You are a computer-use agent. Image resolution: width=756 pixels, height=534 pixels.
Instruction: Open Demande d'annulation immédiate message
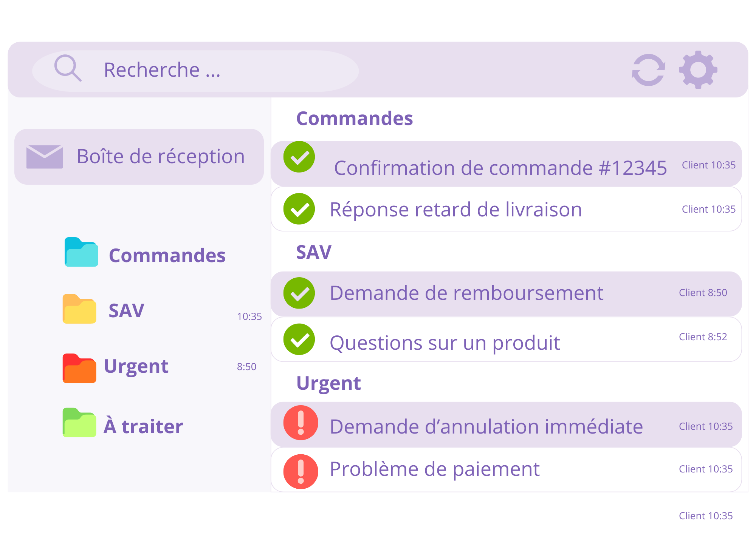(x=486, y=426)
